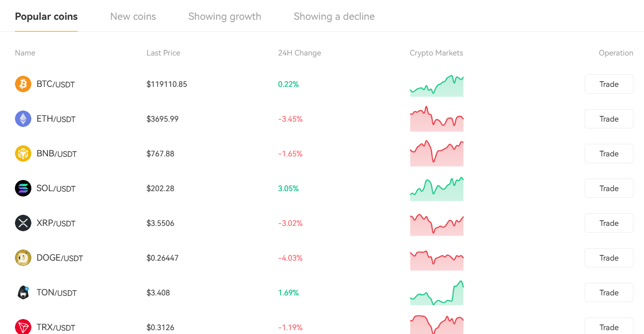Viewport: 644px width, 334px height.
Task: Open the ETH/USDT market sparkline chart
Action: click(x=437, y=119)
